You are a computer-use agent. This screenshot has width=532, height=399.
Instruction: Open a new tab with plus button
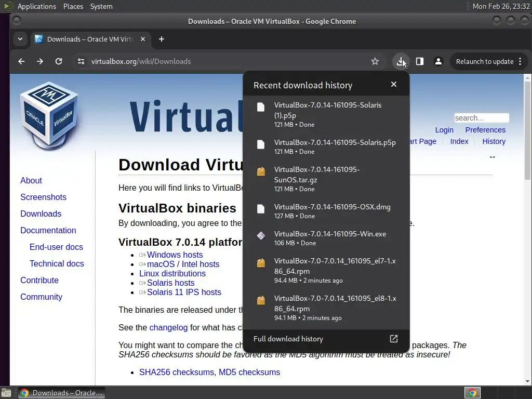(162, 39)
